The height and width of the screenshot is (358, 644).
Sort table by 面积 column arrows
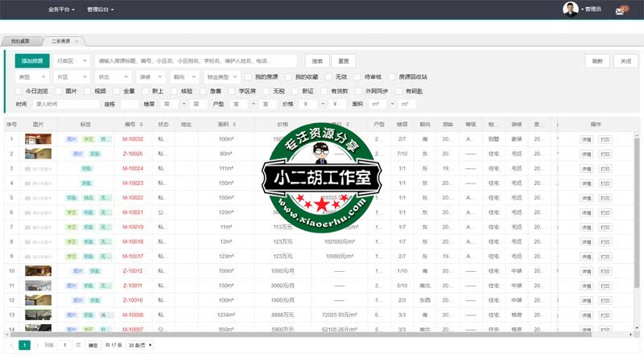[x=234, y=125]
